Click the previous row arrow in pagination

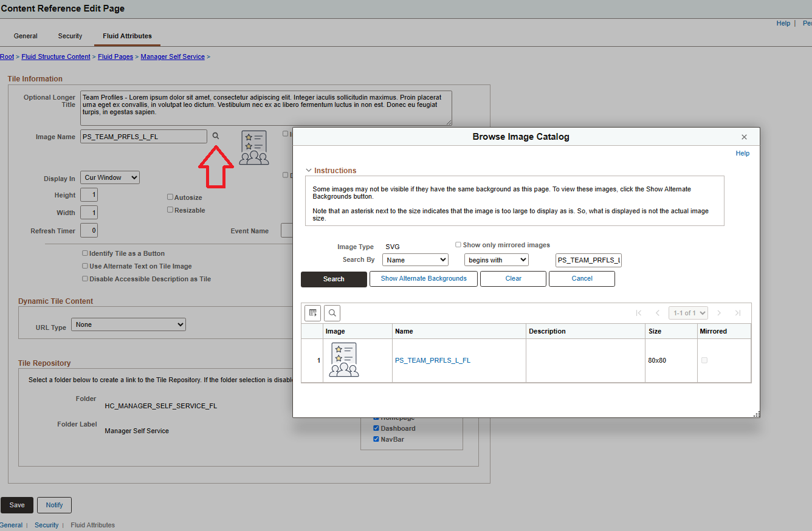pos(657,313)
